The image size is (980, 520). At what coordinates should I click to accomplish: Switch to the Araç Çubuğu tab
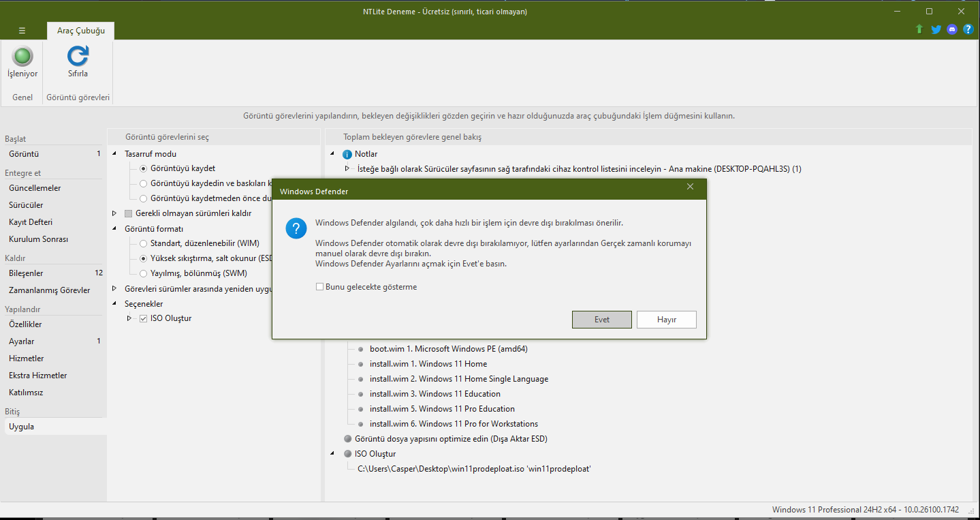81,31
